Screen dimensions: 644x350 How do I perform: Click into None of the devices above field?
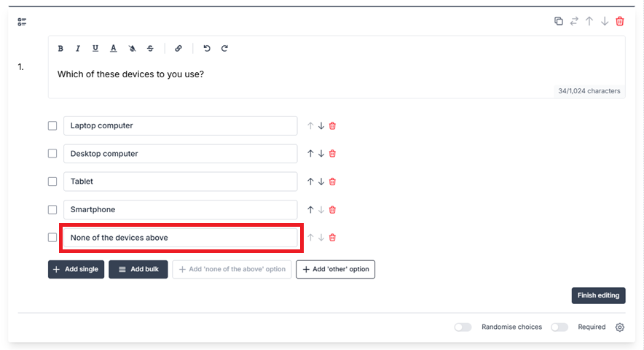click(180, 238)
